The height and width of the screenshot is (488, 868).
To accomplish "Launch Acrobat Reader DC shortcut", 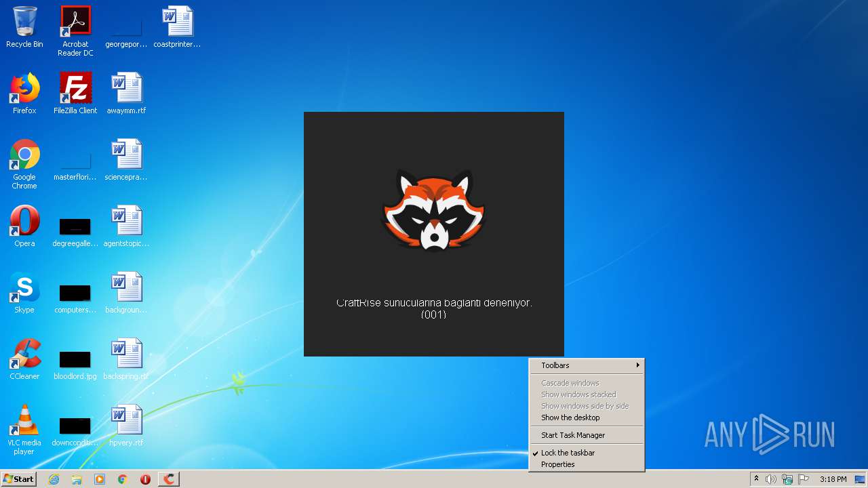I will 75,31.
